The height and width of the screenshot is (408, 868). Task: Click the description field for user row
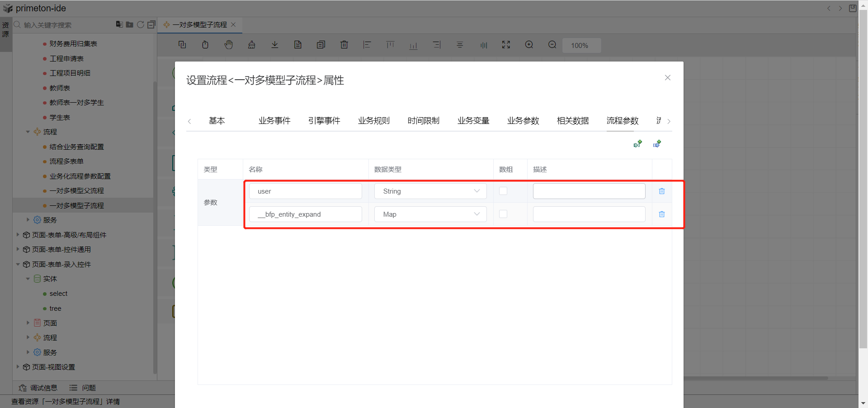589,191
